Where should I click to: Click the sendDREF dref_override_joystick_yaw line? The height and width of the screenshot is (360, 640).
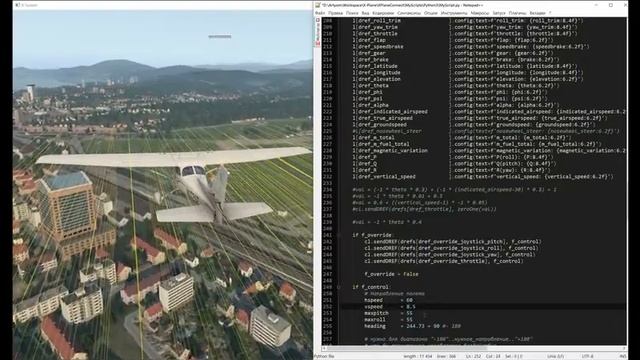pyautogui.click(x=450, y=255)
